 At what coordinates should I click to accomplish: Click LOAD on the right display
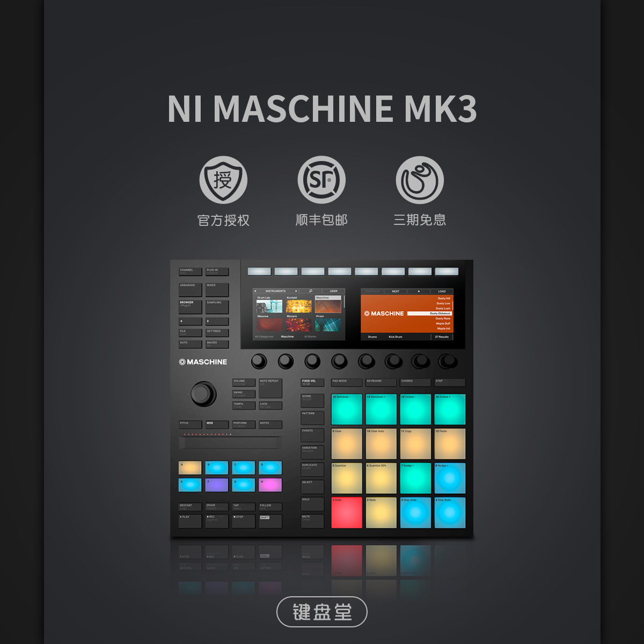pos(442,291)
